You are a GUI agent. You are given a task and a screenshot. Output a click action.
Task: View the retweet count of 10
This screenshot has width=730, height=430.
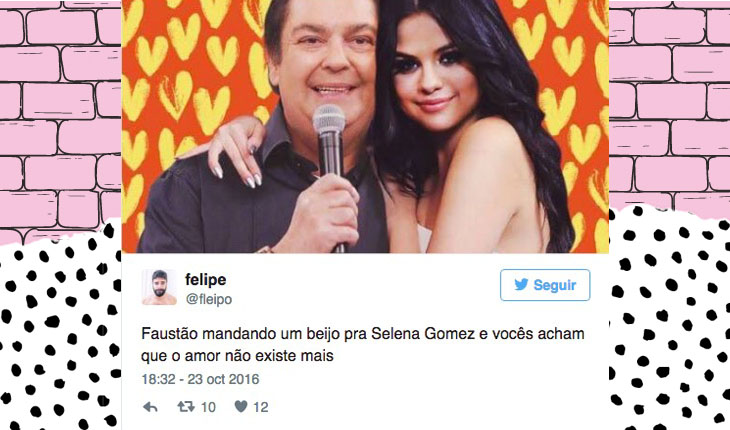[x=208, y=407]
